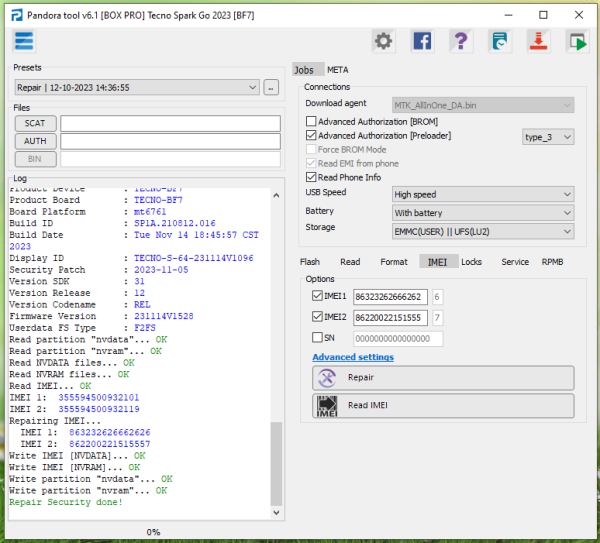
Task: Enable Advanced Authorization [BROM] checkbox
Action: coord(311,121)
